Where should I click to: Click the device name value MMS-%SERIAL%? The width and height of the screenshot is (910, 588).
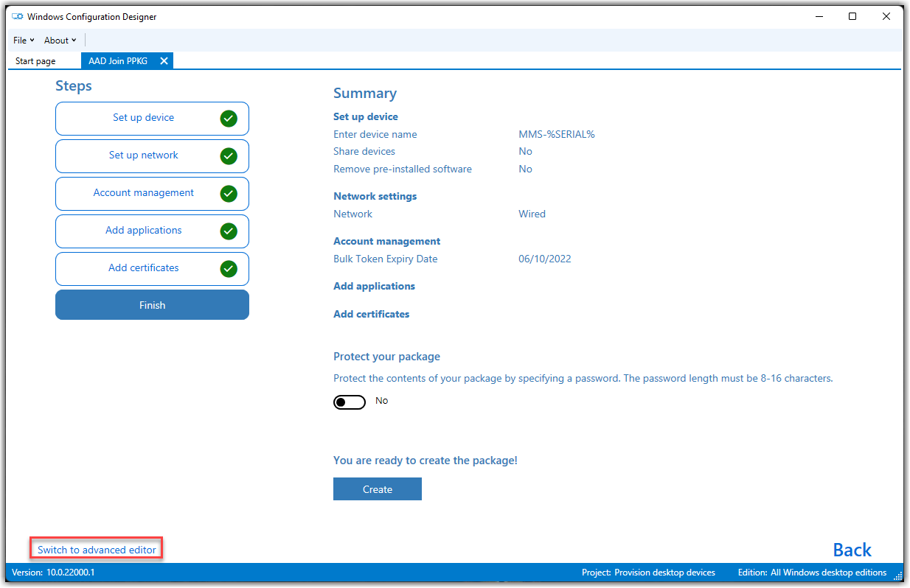(x=557, y=134)
